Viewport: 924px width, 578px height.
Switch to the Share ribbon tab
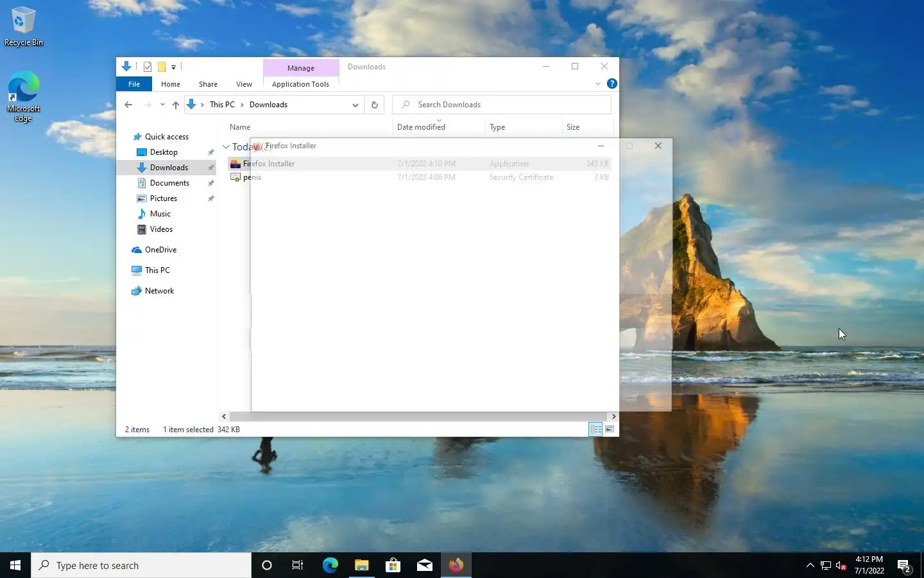point(208,84)
